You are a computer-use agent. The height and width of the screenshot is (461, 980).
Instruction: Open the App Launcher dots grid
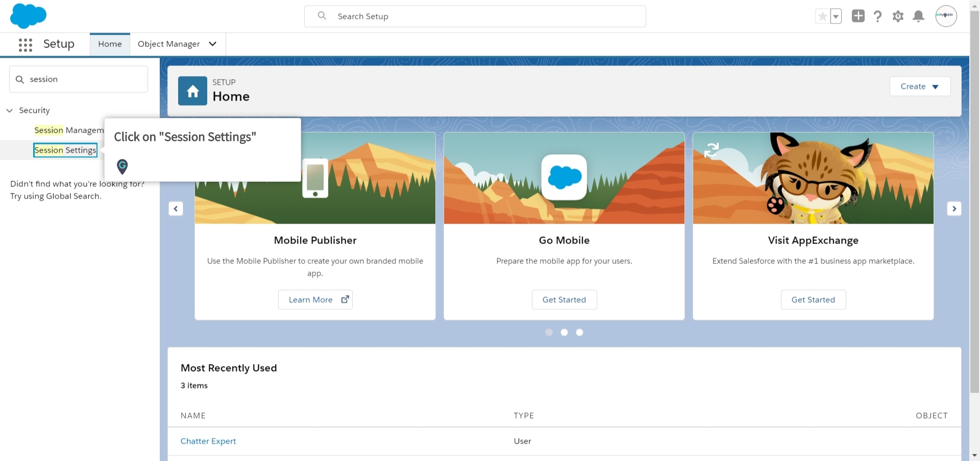pyautogui.click(x=26, y=45)
